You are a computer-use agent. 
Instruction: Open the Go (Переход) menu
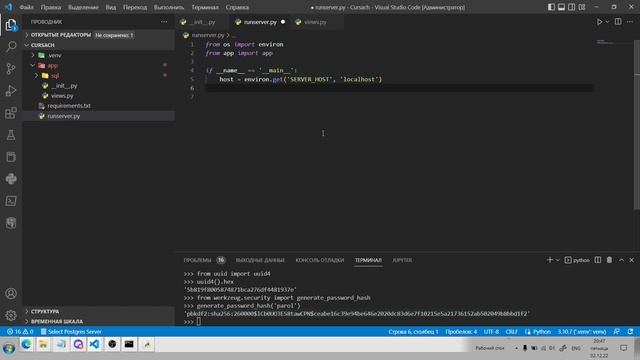pyautogui.click(x=135, y=7)
